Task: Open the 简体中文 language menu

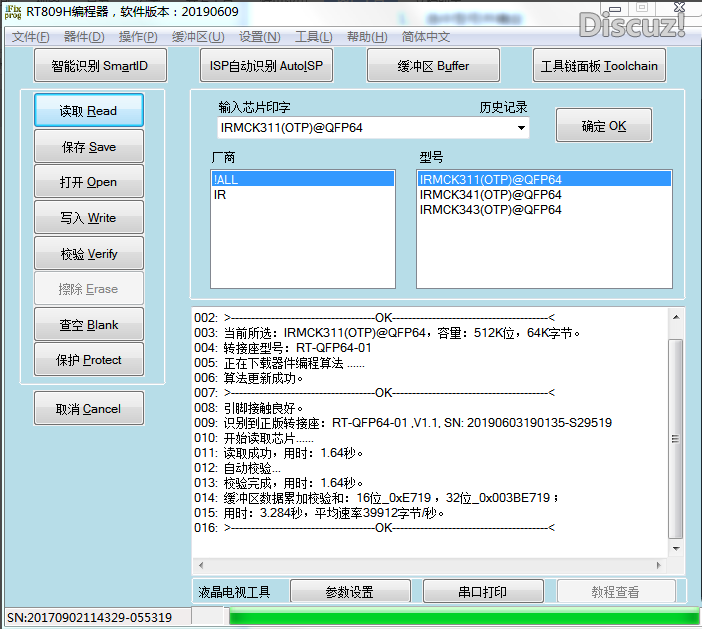Action: (426, 37)
